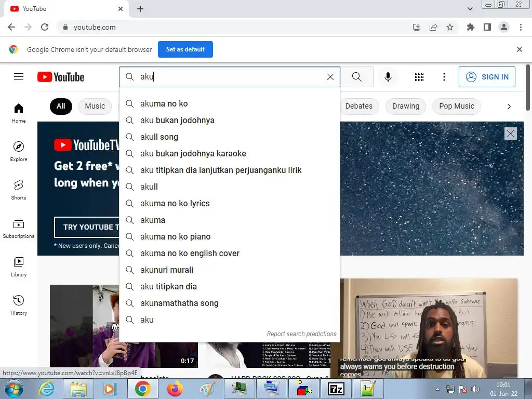Show more category chips with right arrow
Screen dimensions: 532x399
[509, 107]
